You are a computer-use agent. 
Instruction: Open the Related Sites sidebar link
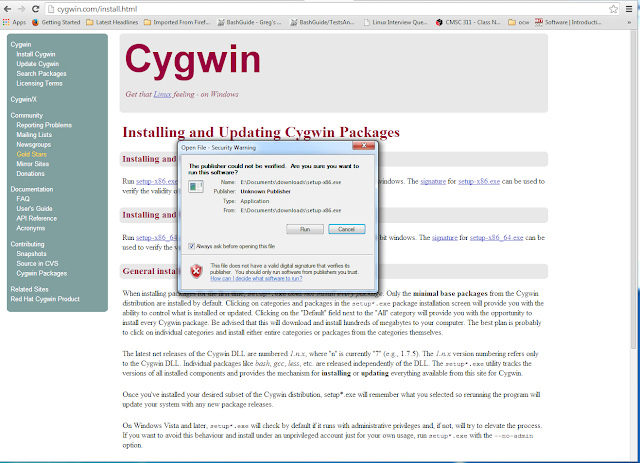(x=29, y=289)
